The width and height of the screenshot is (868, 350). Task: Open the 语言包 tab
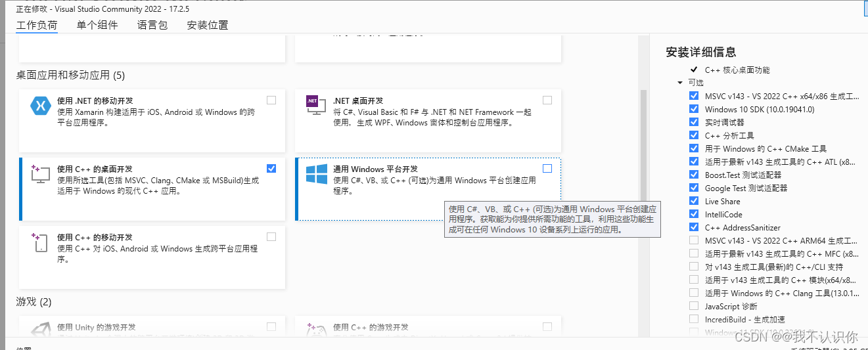tap(152, 25)
